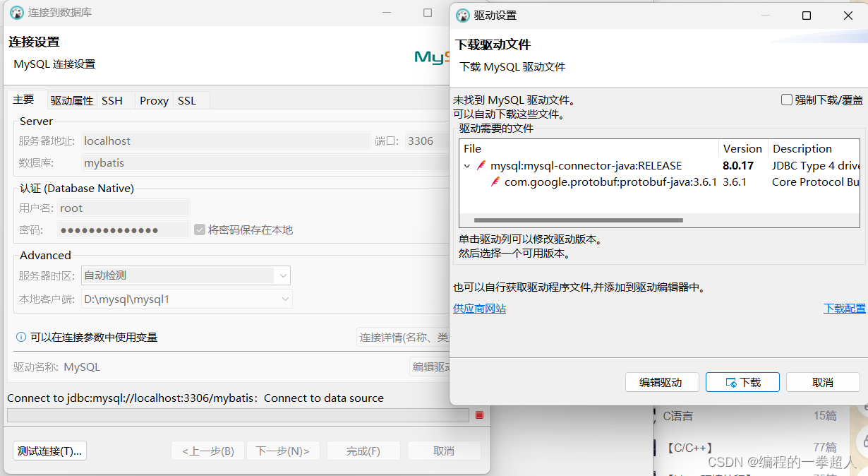Click the 测试连接(T)... button
The width and height of the screenshot is (868, 476).
[49, 451]
